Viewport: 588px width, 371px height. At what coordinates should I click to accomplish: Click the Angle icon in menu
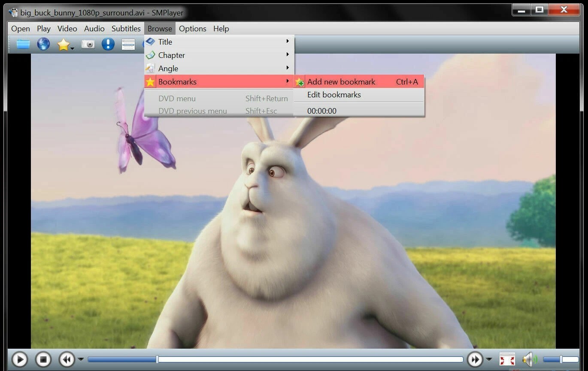[x=150, y=68]
